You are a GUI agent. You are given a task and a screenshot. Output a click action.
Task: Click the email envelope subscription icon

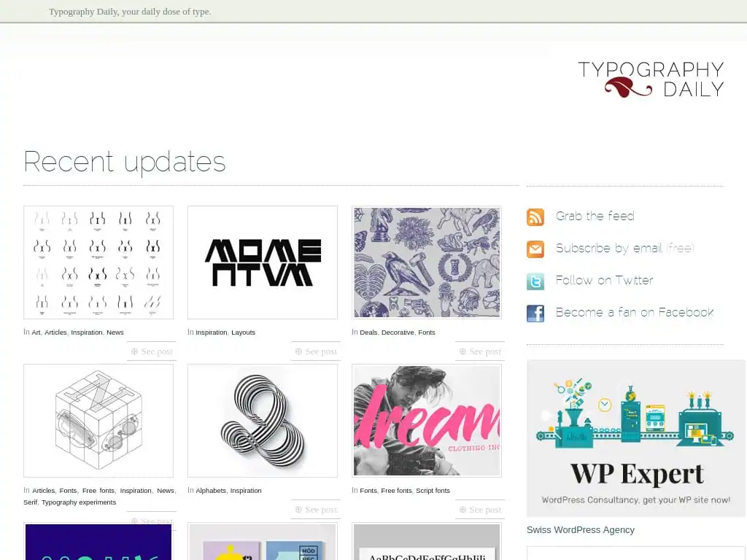[x=535, y=249]
